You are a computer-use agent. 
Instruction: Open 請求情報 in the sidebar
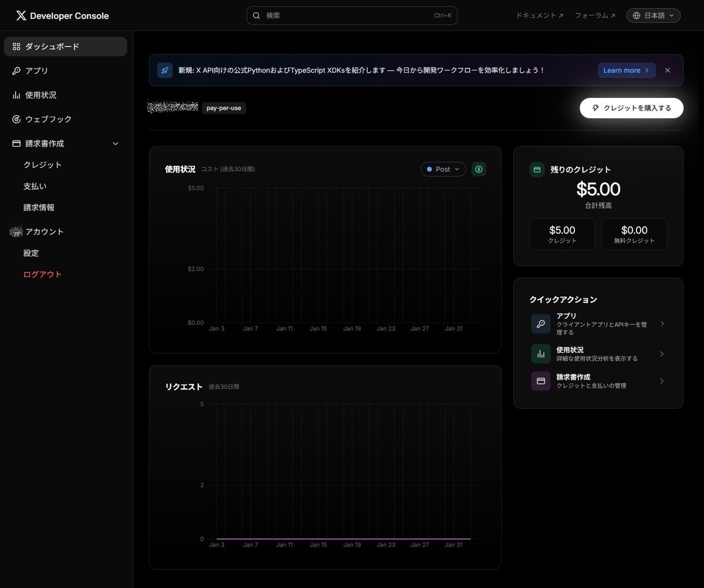tap(39, 208)
